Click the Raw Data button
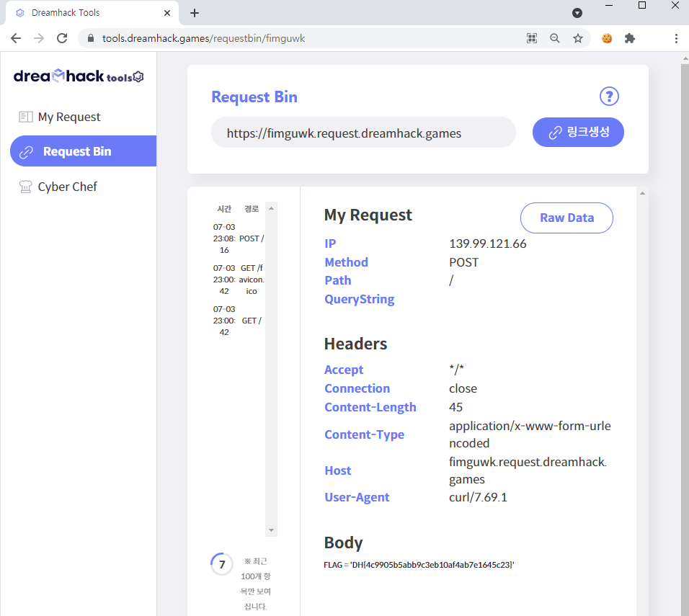Image resolution: width=689 pixels, height=616 pixels. (x=566, y=218)
